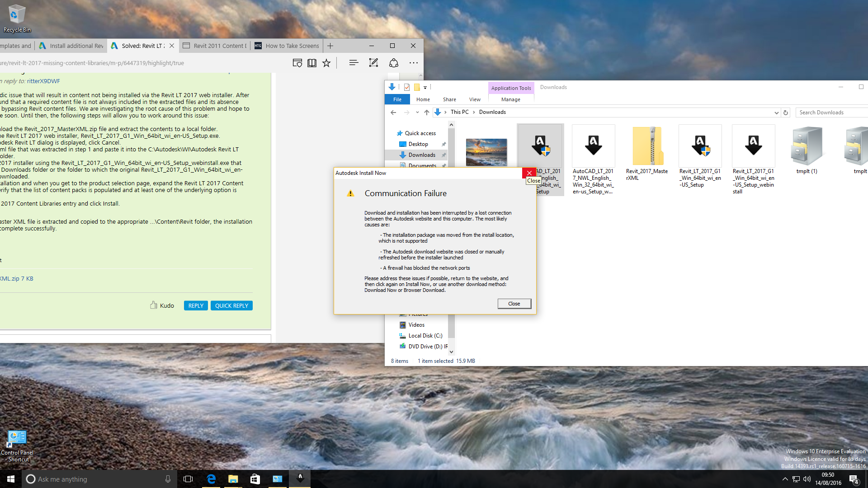Add the current page to favorites with the star icon
This screenshot has height=488, width=868.
coord(326,63)
